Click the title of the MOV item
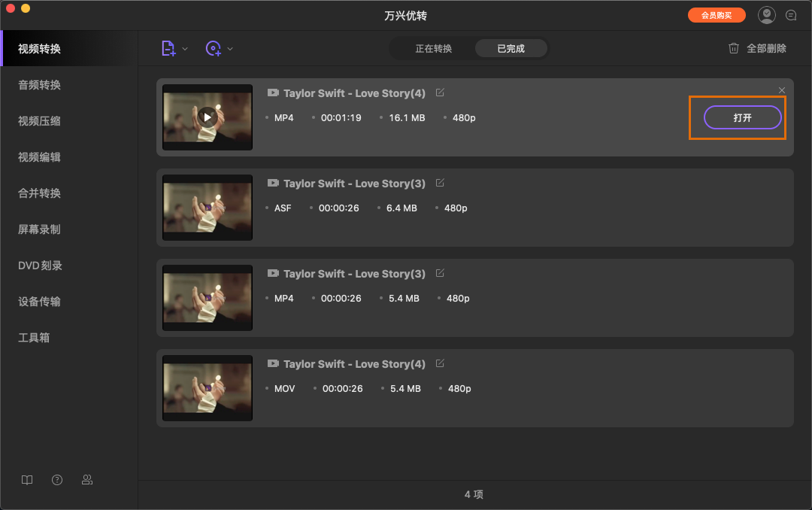812x510 pixels. [354, 364]
